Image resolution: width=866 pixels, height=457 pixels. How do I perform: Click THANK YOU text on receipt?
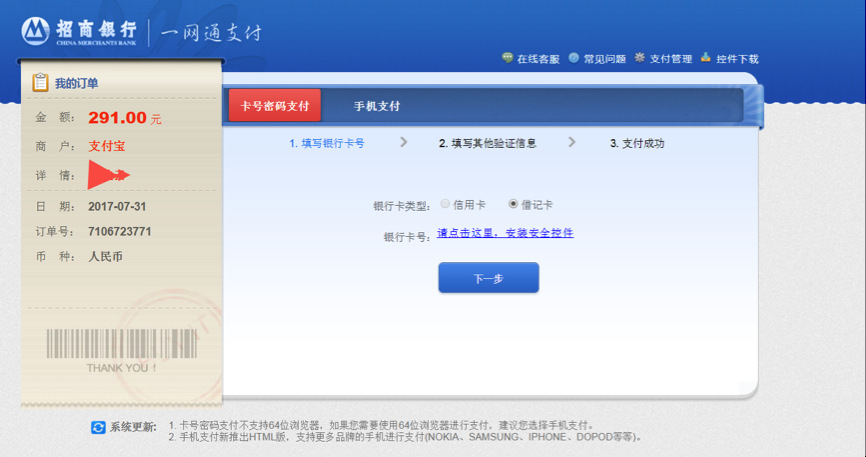pyautogui.click(x=122, y=368)
